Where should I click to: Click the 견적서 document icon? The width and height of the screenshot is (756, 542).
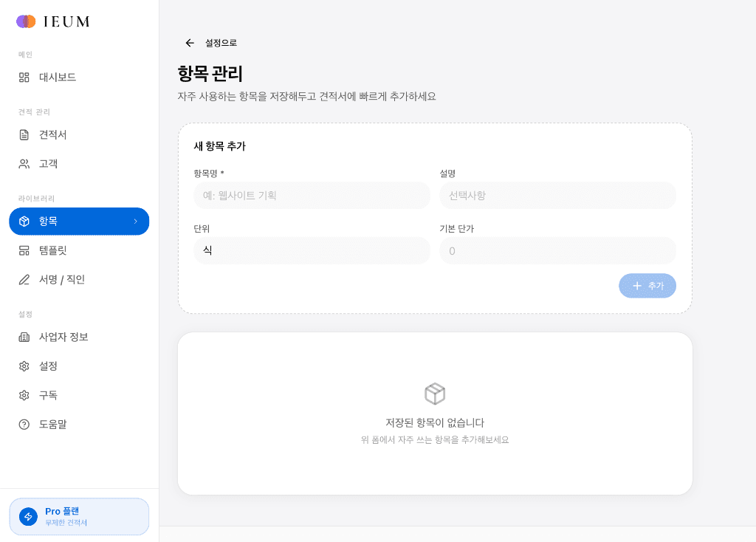(25, 134)
